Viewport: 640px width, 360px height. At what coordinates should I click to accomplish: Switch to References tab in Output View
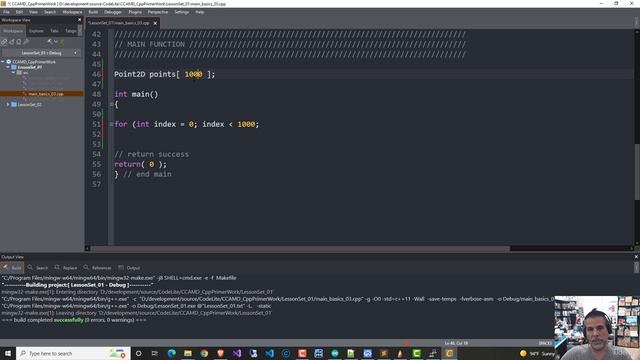[x=98, y=268]
